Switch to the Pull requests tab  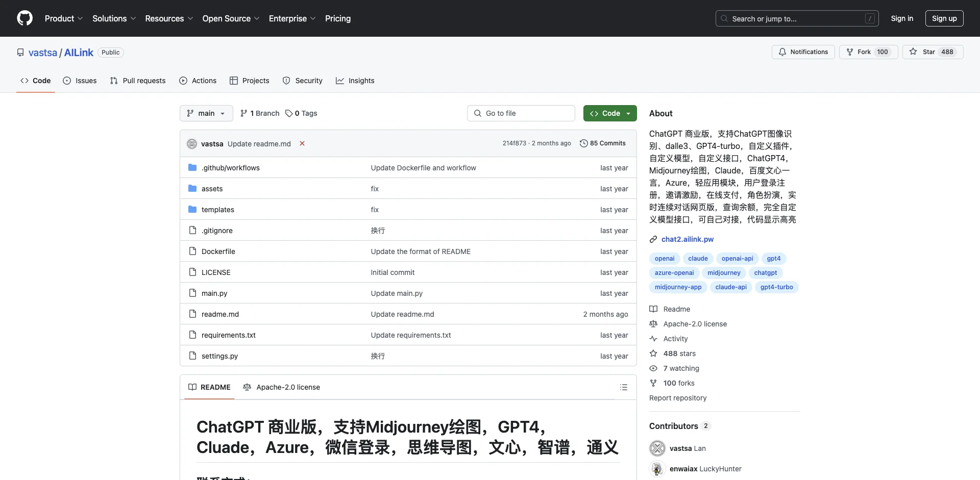point(138,81)
